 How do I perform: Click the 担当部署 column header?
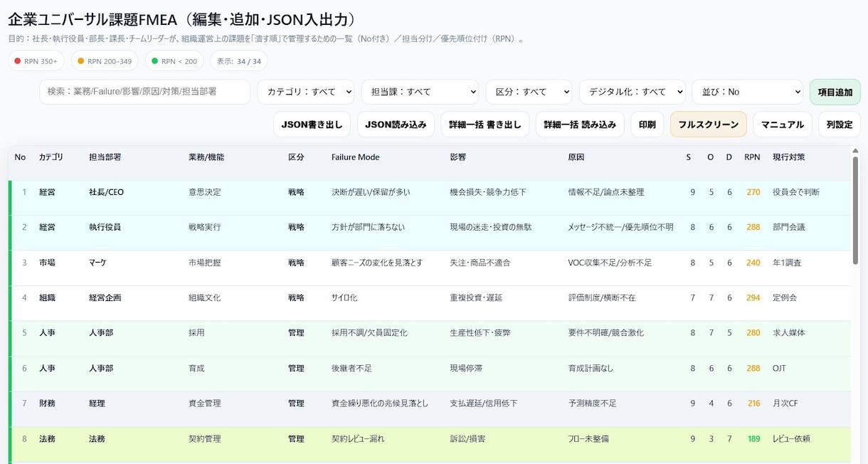coord(105,157)
